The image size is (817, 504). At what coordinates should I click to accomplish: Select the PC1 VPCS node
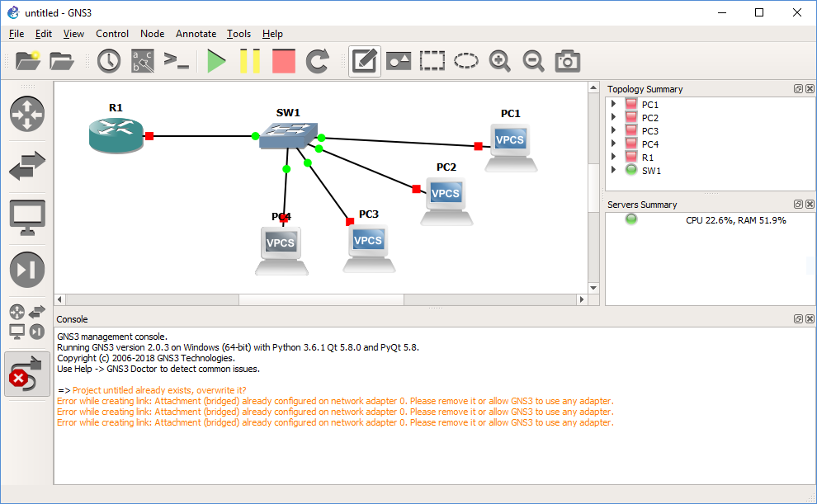(x=511, y=148)
